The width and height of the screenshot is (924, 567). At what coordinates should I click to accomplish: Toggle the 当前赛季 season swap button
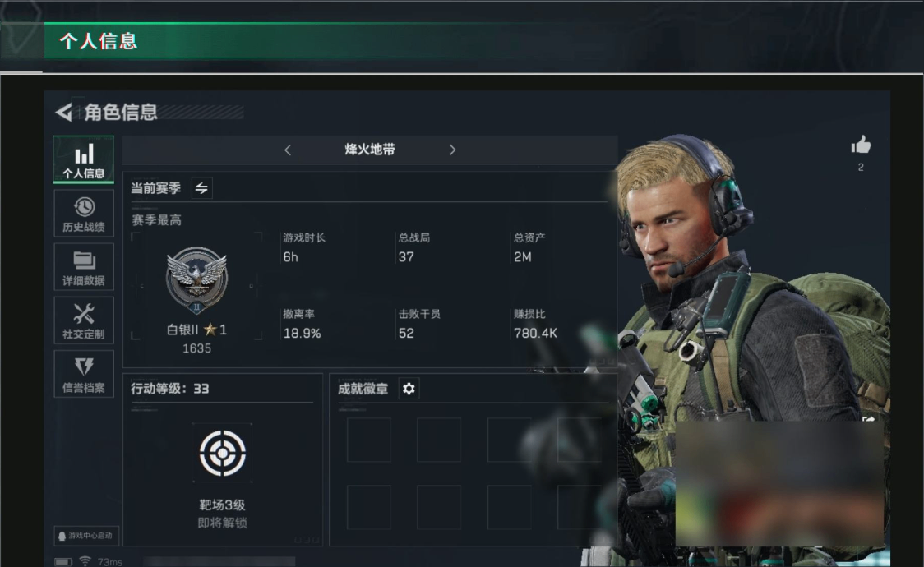click(x=201, y=188)
